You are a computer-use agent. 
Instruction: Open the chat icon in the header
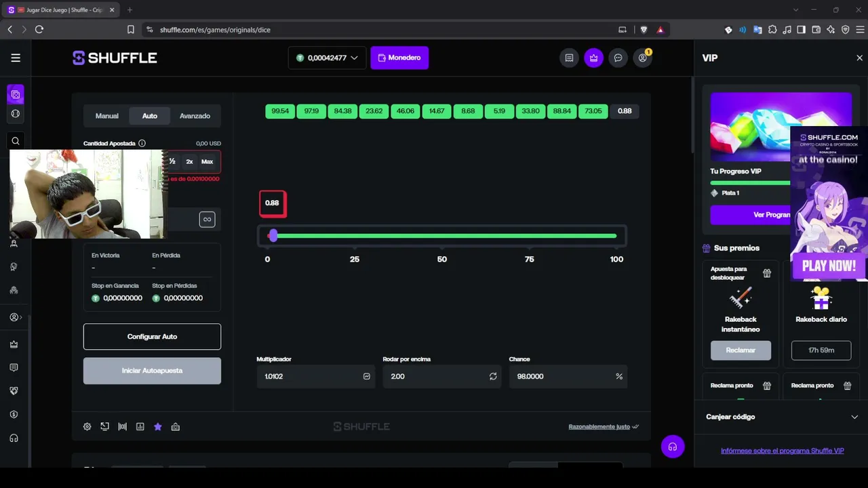pos(618,58)
